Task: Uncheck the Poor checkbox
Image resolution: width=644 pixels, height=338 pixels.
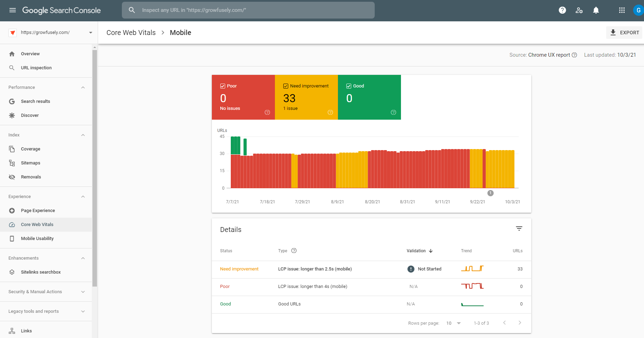Action: click(x=223, y=86)
